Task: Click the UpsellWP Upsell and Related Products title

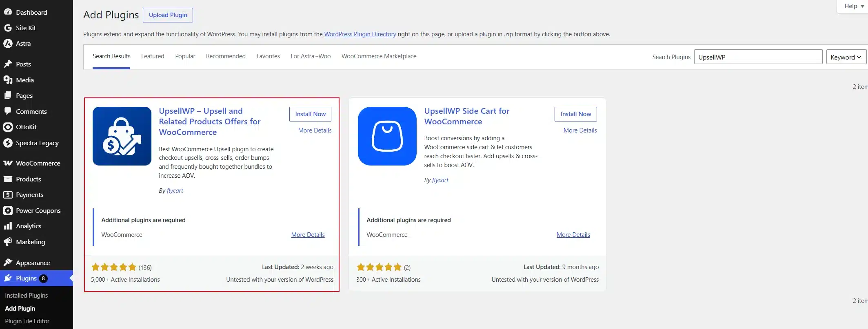Action: coord(210,121)
